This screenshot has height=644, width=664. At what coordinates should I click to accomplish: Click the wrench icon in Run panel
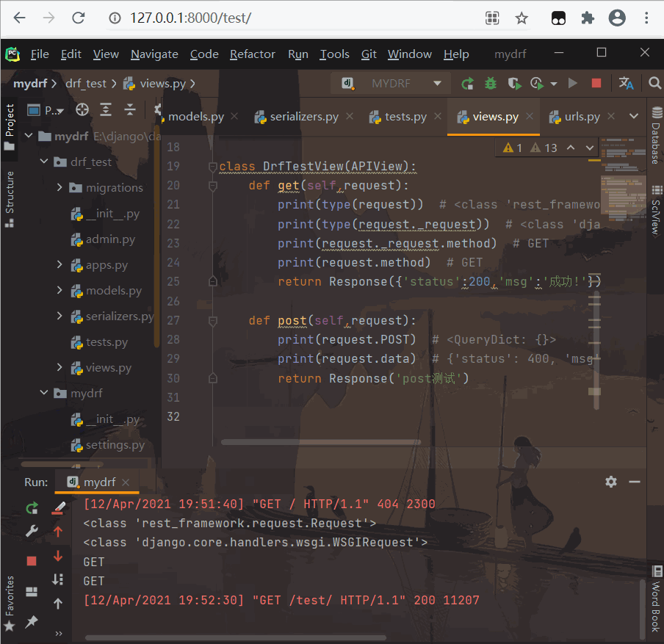click(x=32, y=530)
